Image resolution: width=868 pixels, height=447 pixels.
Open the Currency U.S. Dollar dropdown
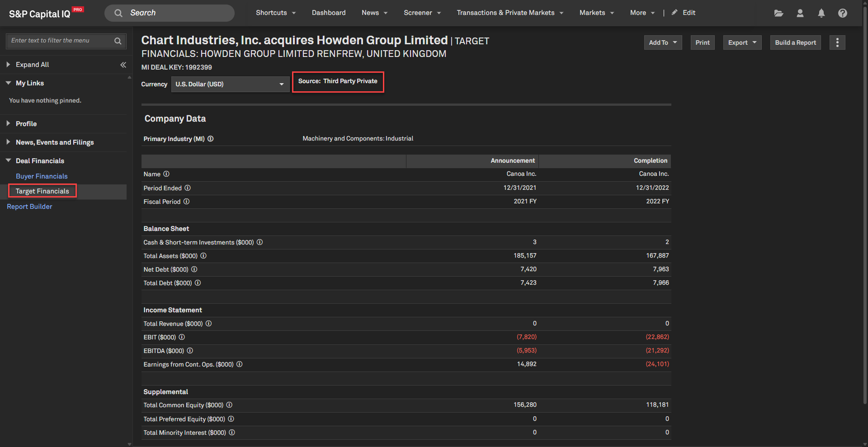click(230, 84)
